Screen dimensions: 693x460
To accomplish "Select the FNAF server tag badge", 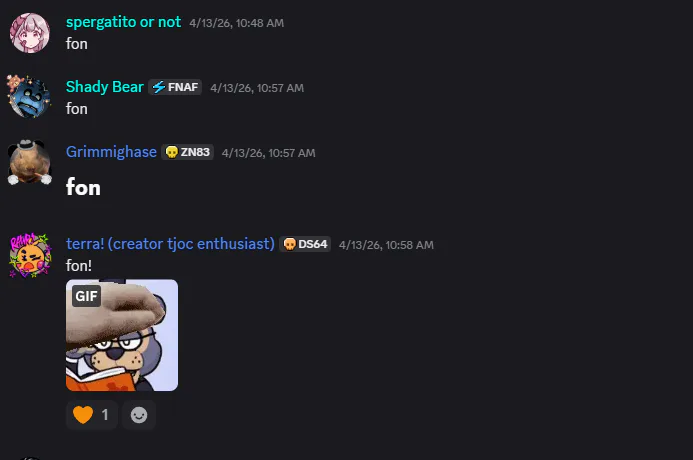I will click(175, 87).
